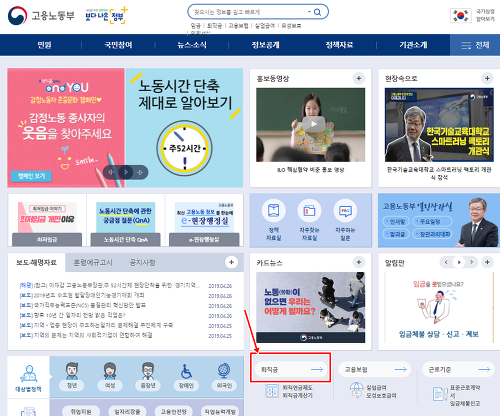Open ILO 핵심협약 비준 홍보 영상 caption
Image resolution: width=500 pixels, height=416 pixels.
point(311,170)
